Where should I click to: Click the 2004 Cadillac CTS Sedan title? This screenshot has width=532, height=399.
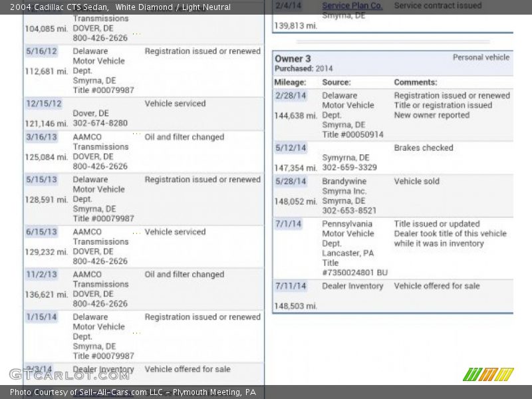tap(59, 7)
